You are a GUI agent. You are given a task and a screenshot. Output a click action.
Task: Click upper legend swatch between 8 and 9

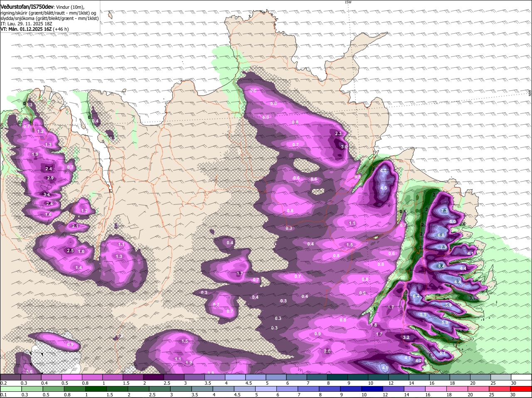337,377
